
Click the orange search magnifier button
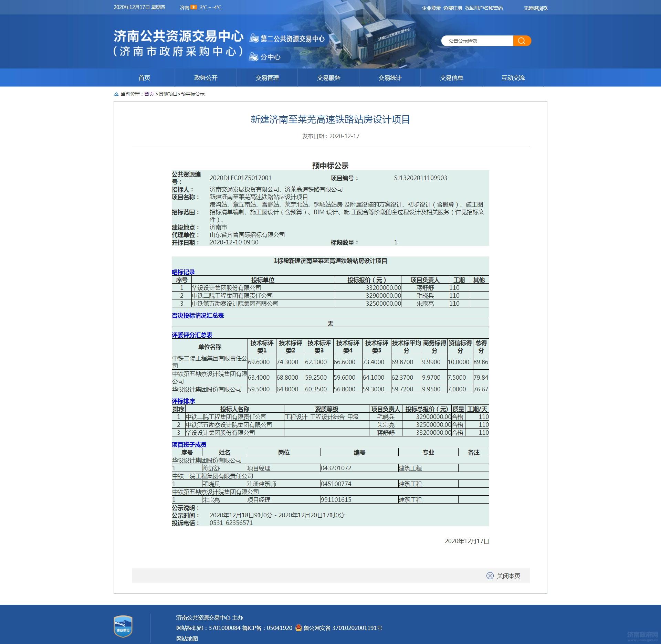point(522,41)
